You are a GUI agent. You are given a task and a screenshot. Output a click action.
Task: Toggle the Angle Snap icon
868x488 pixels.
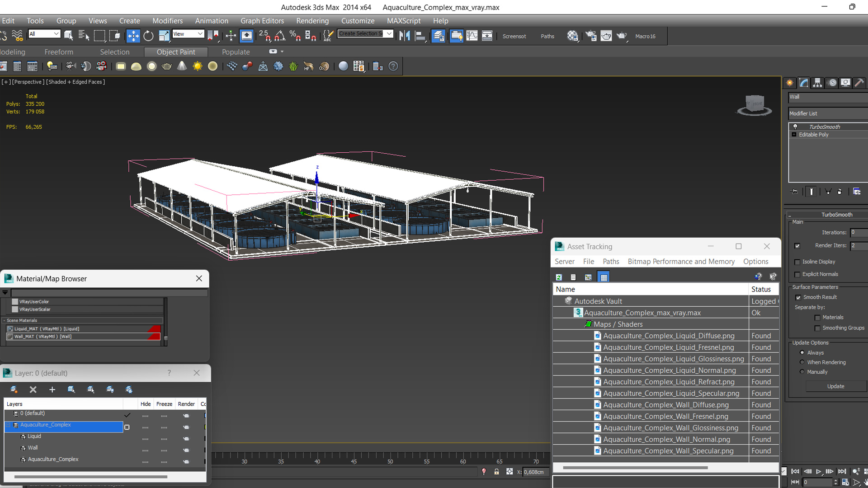click(x=280, y=36)
